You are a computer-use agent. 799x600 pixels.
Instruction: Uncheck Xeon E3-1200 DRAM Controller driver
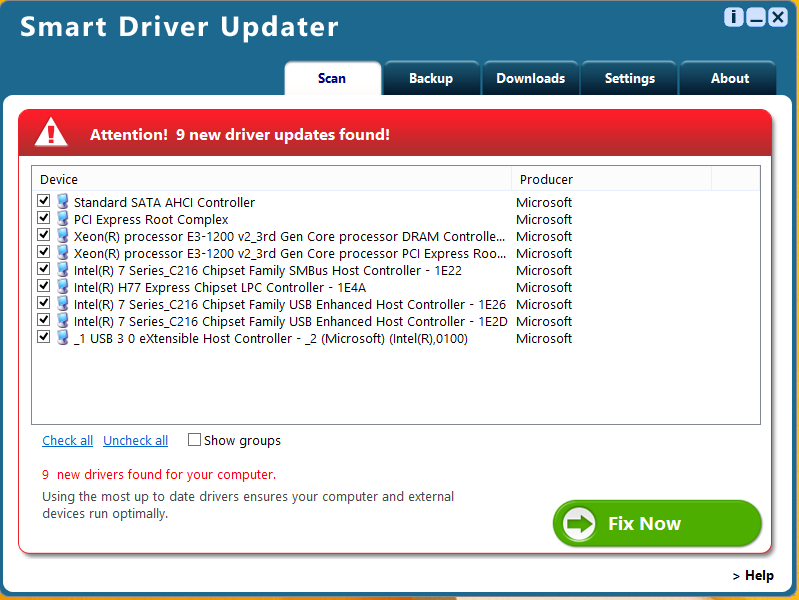point(43,234)
